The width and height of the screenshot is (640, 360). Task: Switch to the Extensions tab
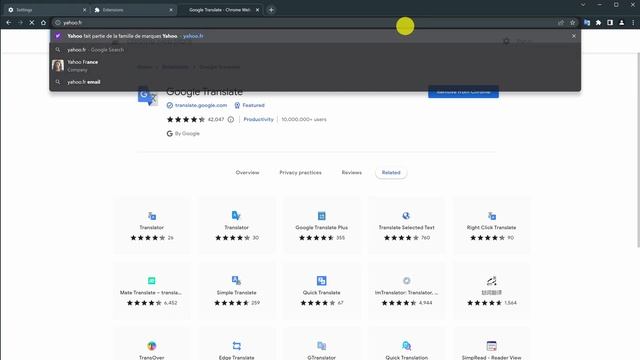click(132, 10)
